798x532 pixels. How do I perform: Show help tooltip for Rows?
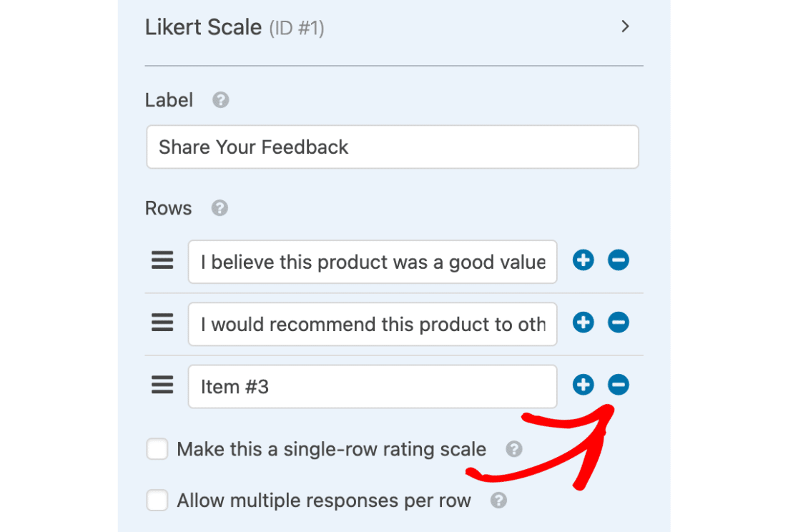tap(220, 207)
